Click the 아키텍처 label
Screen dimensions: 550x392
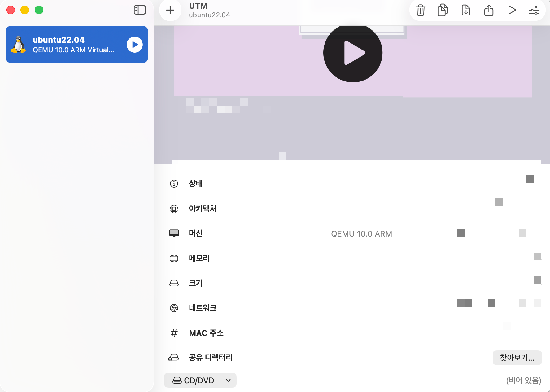[x=203, y=209]
